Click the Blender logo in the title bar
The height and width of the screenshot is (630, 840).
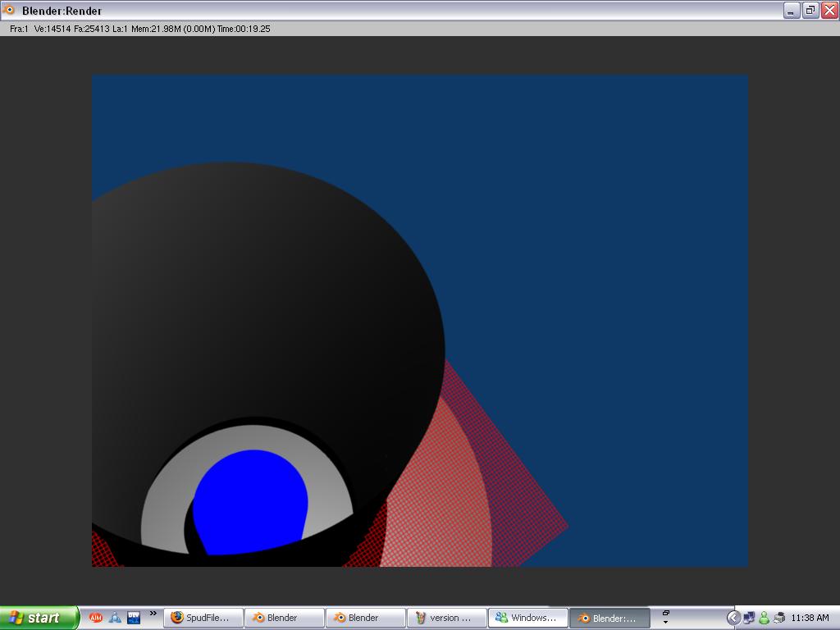point(10,11)
